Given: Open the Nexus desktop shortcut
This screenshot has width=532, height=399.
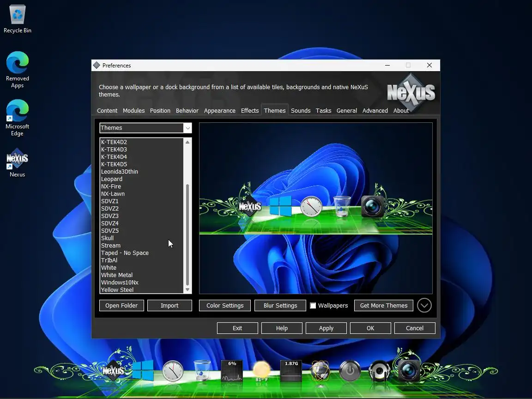Looking at the screenshot, I should (17, 163).
